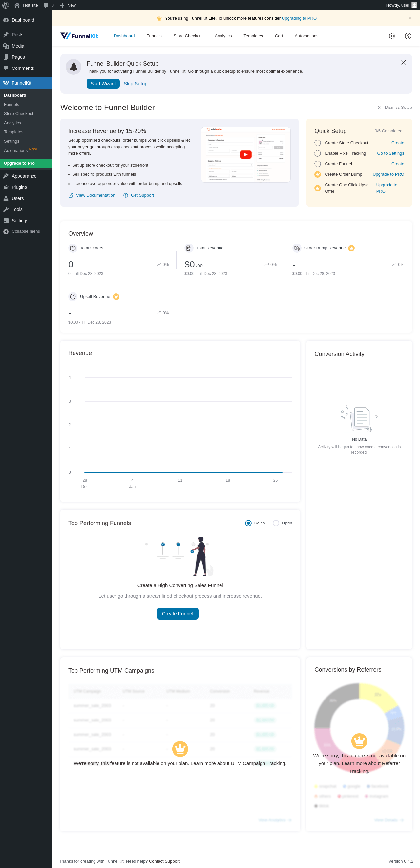Open the help question mark icon
This screenshot has height=868, width=420.
click(x=408, y=36)
